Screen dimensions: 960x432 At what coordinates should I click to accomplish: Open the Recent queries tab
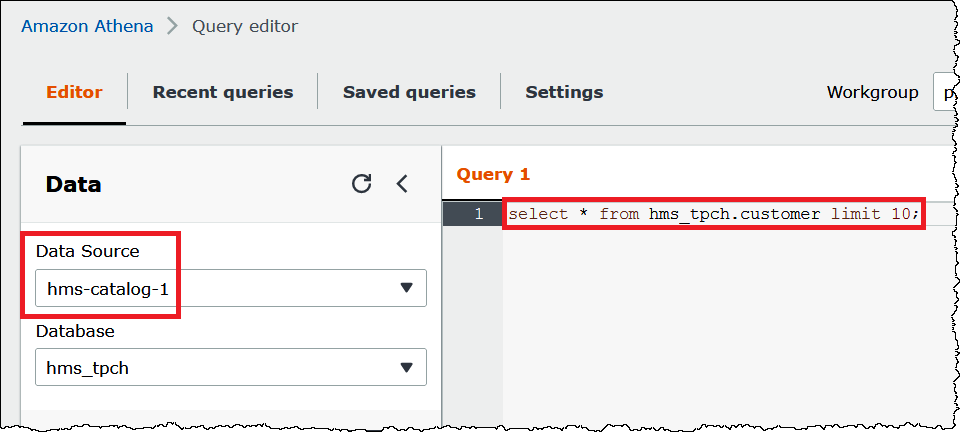[223, 92]
